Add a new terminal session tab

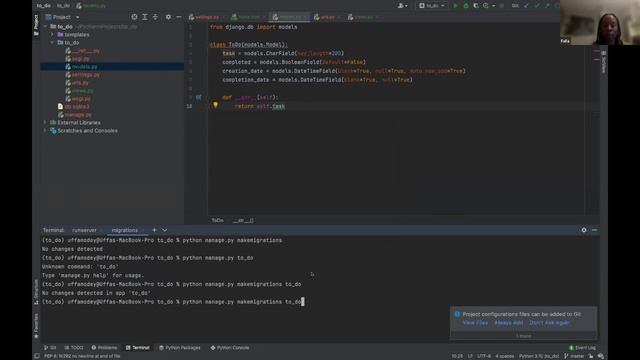[154, 230]
